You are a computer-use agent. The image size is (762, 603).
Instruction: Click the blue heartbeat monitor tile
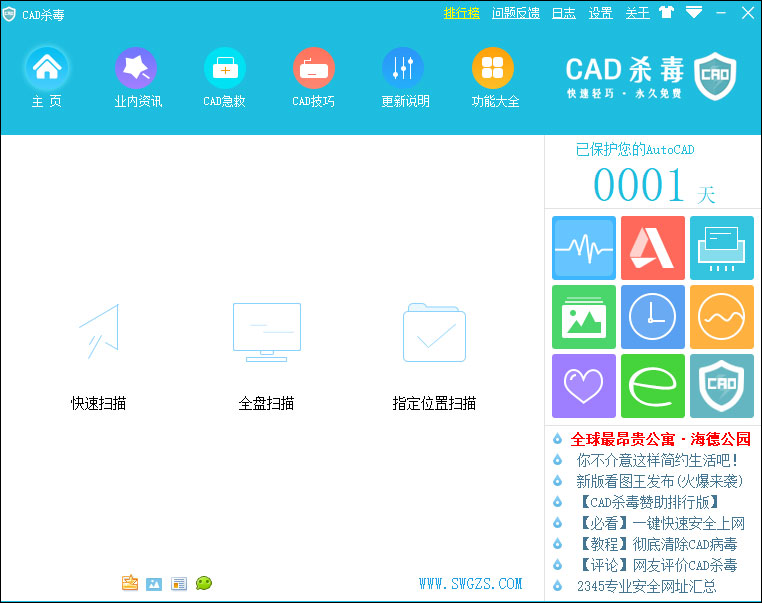coord(584,248)
